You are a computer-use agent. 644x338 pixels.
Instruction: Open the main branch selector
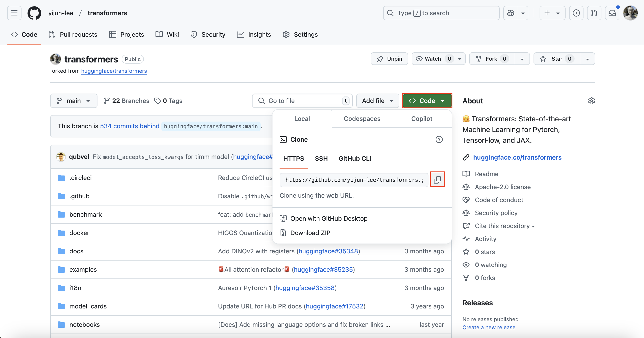pos(74,101)
